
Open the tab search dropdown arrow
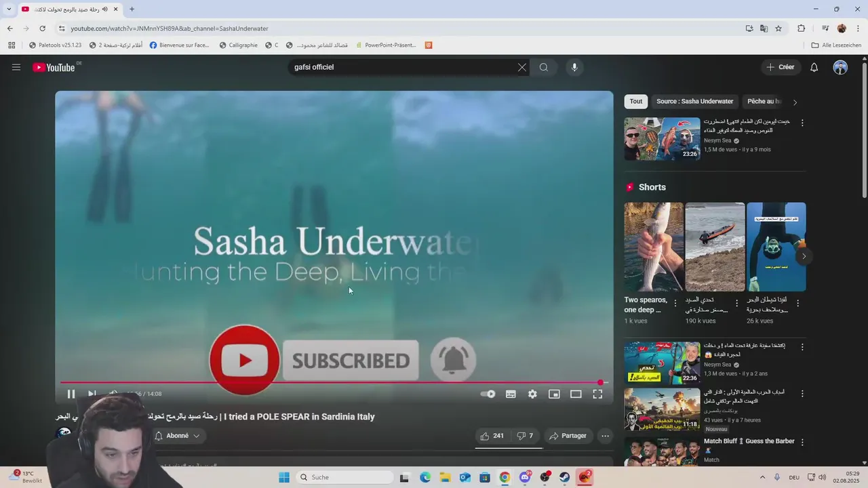pos(9,9)
